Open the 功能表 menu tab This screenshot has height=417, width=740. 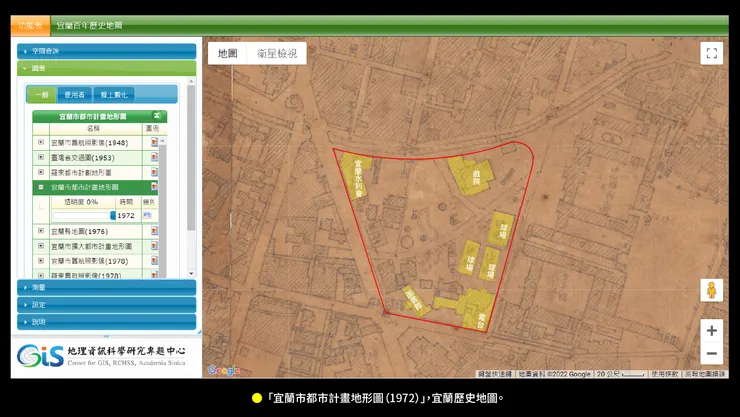(30, 25)
